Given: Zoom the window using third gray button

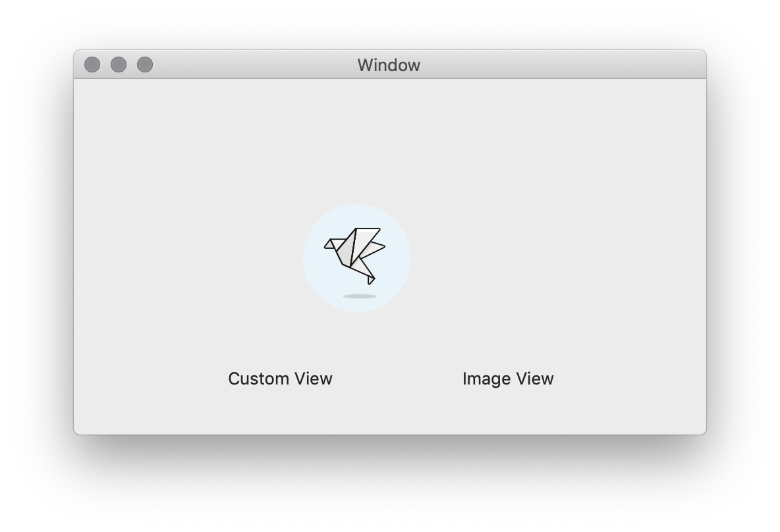Looking at the screenshot, I should (145, 65).
